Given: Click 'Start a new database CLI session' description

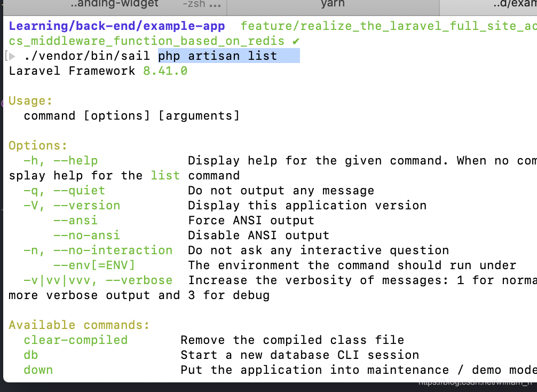Looking at the screenshot, I should coord(299,355).
